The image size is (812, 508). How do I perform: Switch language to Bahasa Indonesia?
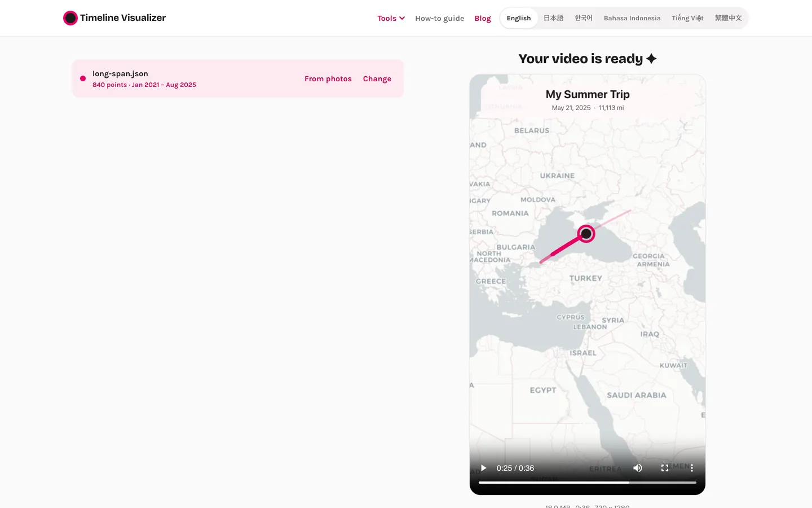pyautogui.click(x=632, y=18)
